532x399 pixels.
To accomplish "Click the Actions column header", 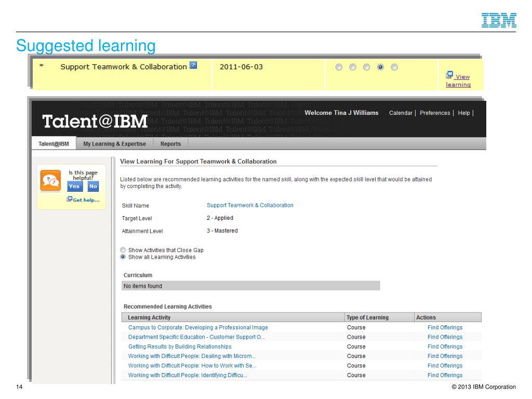I will pyautogui.click(x=448, y=317).
